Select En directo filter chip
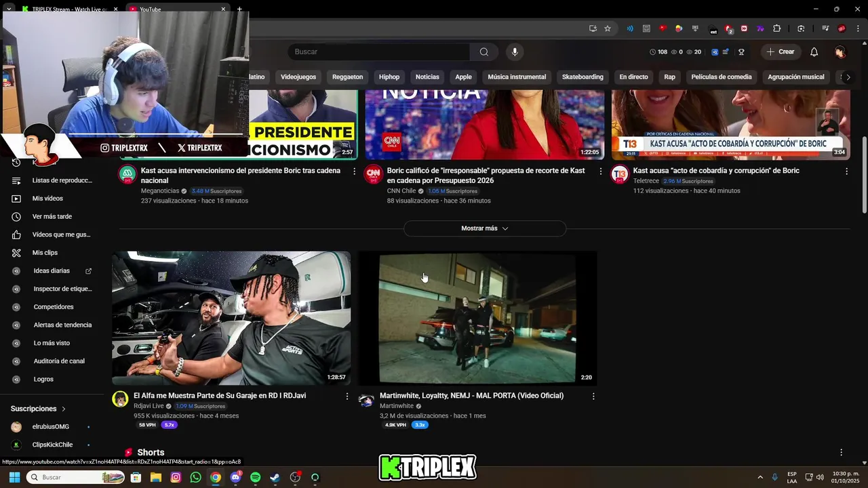The height and width of the screenshot is (488, 868). tap(633, 77)
